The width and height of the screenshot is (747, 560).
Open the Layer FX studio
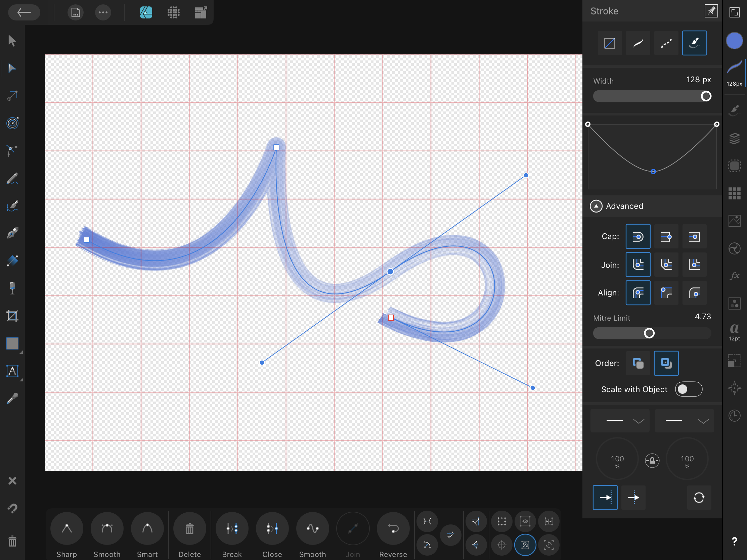[734, 276]
